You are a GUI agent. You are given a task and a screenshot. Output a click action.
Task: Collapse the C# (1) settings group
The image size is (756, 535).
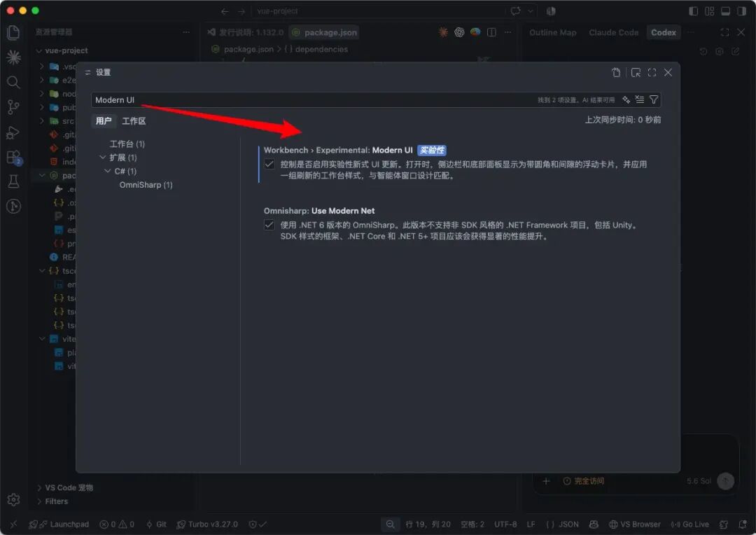[x=108, y=172]
